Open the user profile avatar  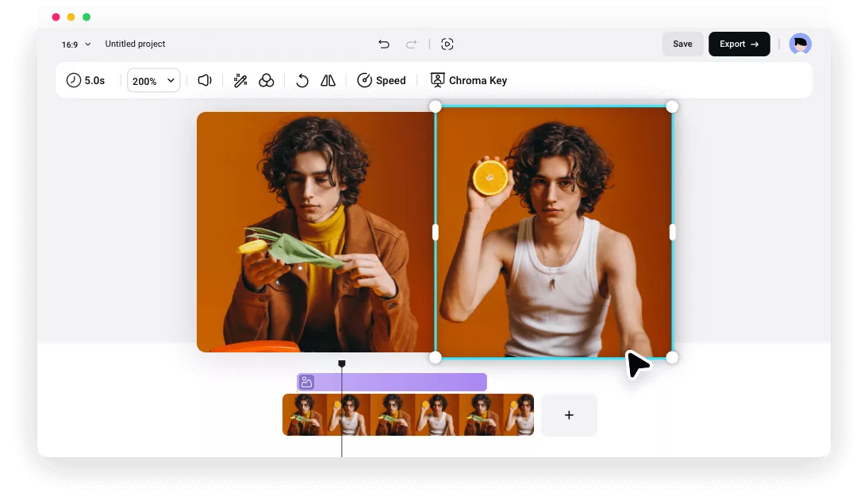800,44
